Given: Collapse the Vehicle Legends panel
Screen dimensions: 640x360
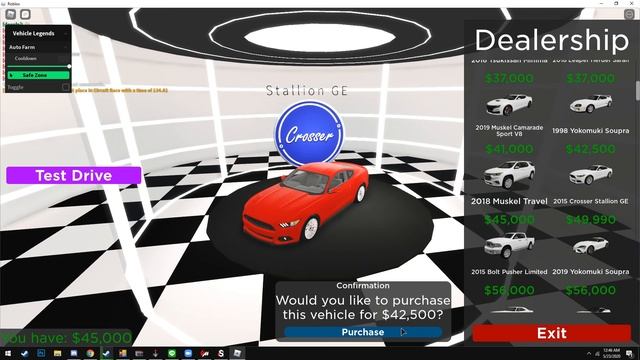Looking at the screenshot, I should click(66, 33).
